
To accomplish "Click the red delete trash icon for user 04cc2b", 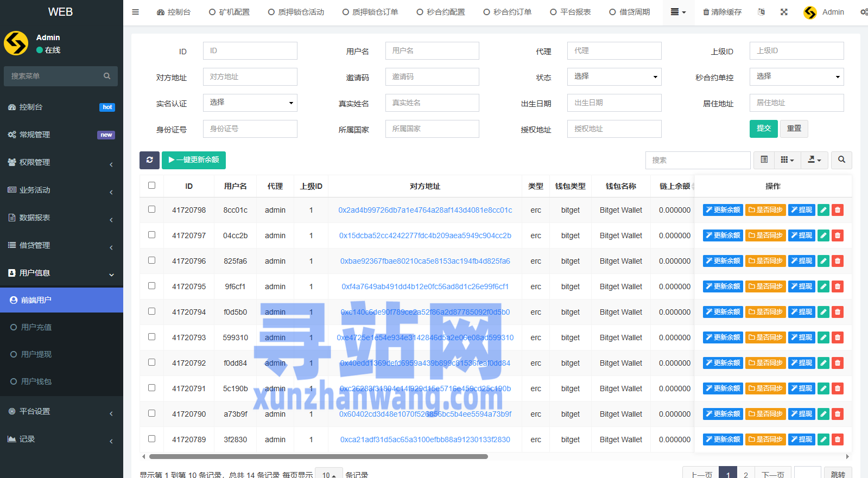I will pos(838,235).
